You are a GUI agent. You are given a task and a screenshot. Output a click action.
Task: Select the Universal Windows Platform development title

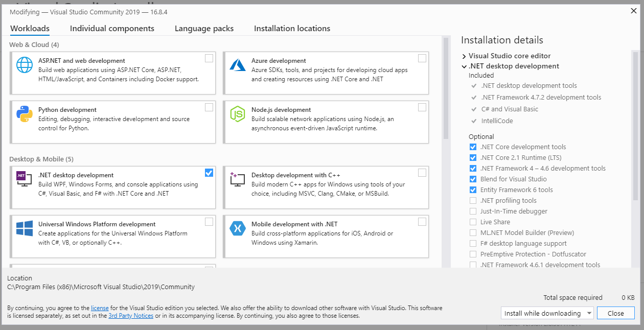tap(97, 224)
